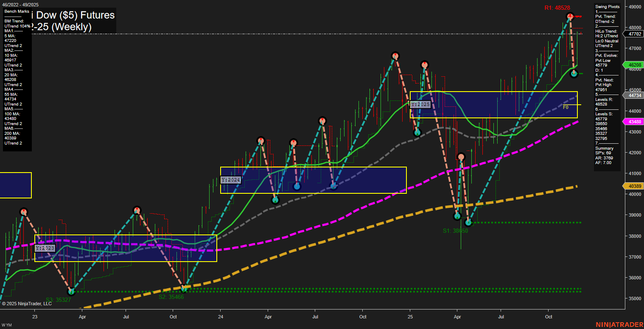Click the 23 year label on the time axis
Screen dimensions: 644x329
coord(35,317)
